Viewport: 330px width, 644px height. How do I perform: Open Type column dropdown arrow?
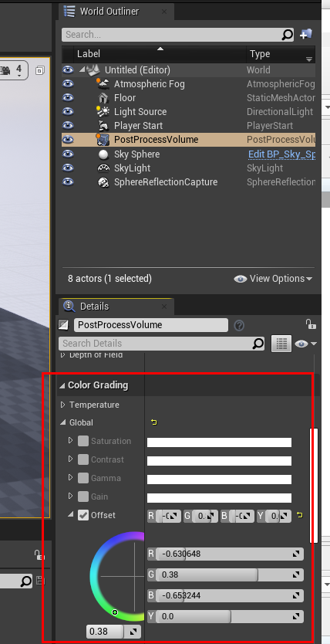point(309,59)
